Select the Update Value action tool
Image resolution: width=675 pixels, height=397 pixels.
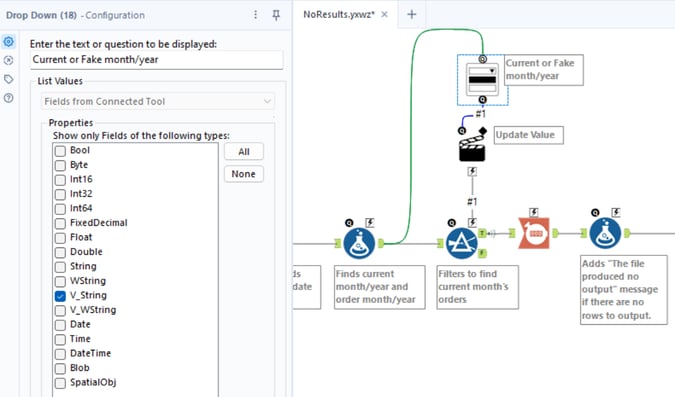click(x=472, y=145)
